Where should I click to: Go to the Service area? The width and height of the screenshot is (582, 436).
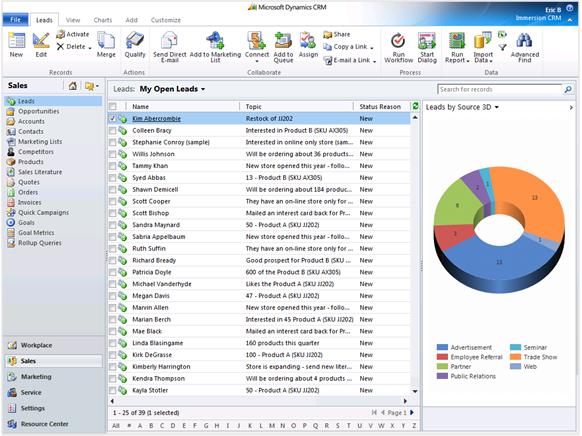31,393
